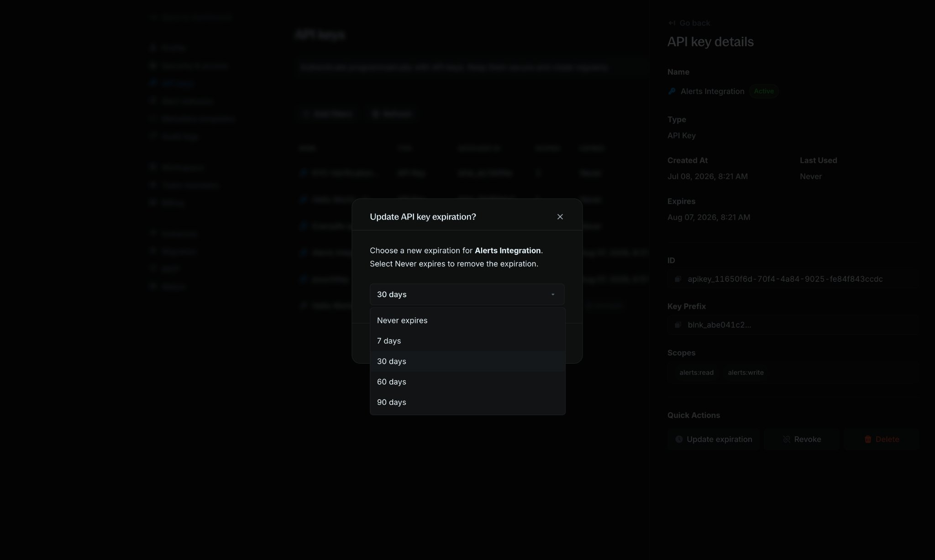Click the blnk_abe041c2... prefix text
Viewport: 935px width, 560px height.
(720, 325)
